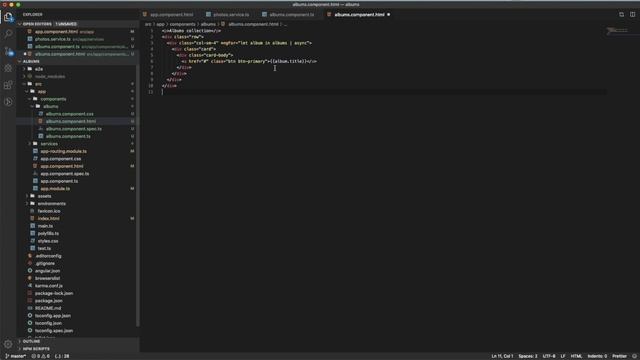The width and height of the screenshot is (640, 360).
Task: Click the file icon of albums.component.css
Action: (41, 114)
